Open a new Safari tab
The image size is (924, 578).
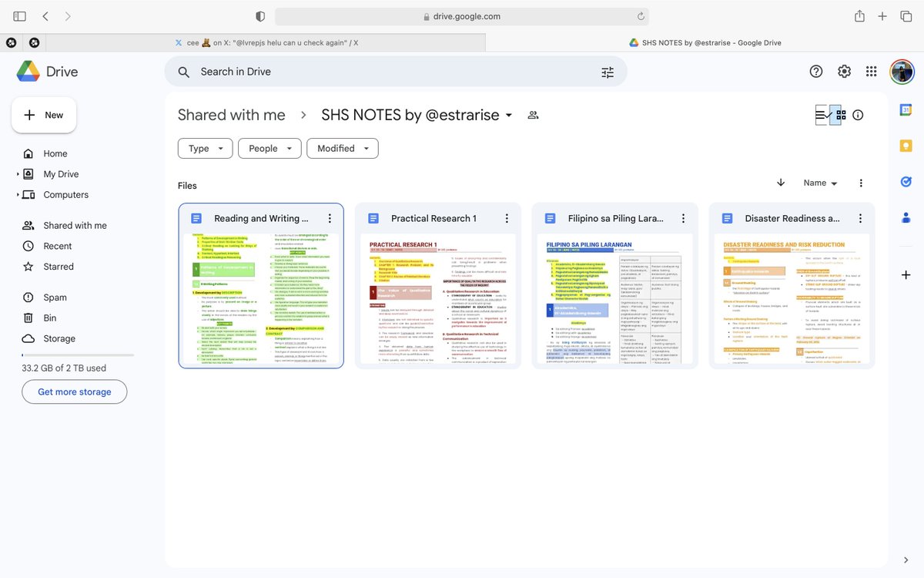click(882, 16)
